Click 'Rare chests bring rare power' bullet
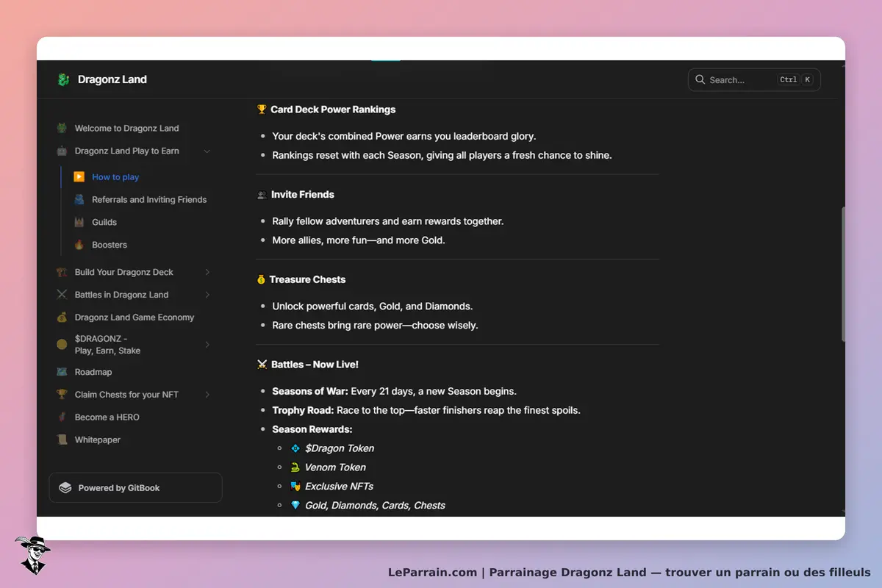The width and height of the screenshot is (882, 588). (375, 325)
